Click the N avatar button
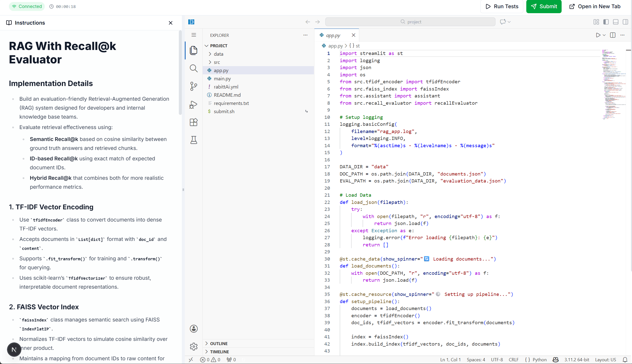 14,350
